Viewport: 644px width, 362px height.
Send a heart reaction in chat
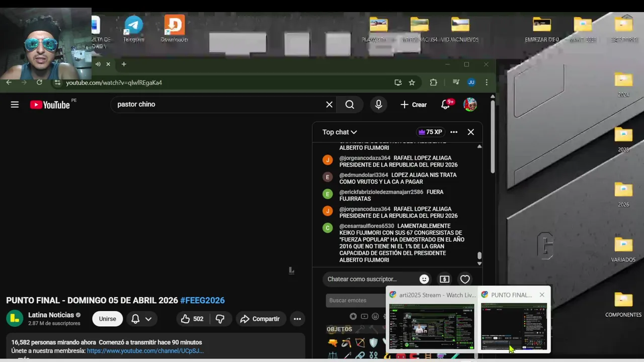coord(465,279)
